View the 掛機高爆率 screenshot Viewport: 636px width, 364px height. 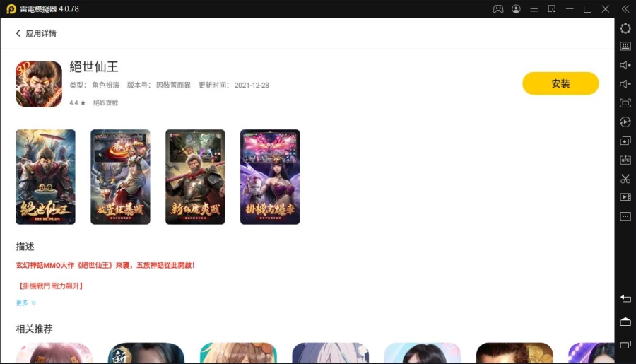270,177
